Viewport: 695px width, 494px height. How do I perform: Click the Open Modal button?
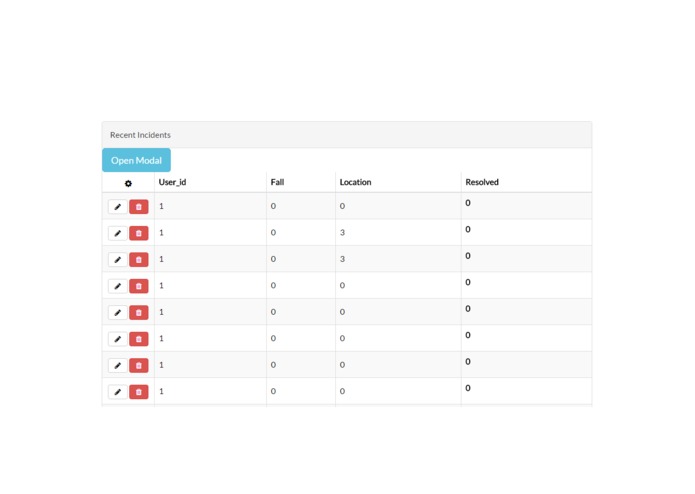point(136,160)
